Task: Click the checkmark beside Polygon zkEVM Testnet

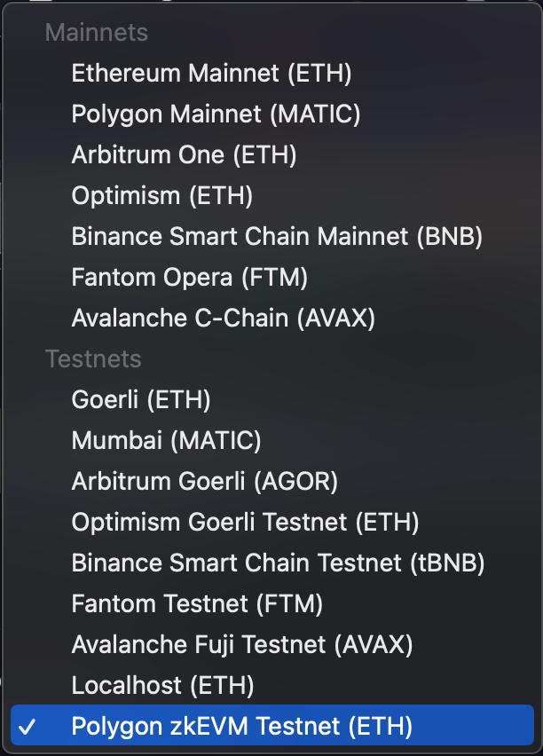Action: tap(31, 726)
